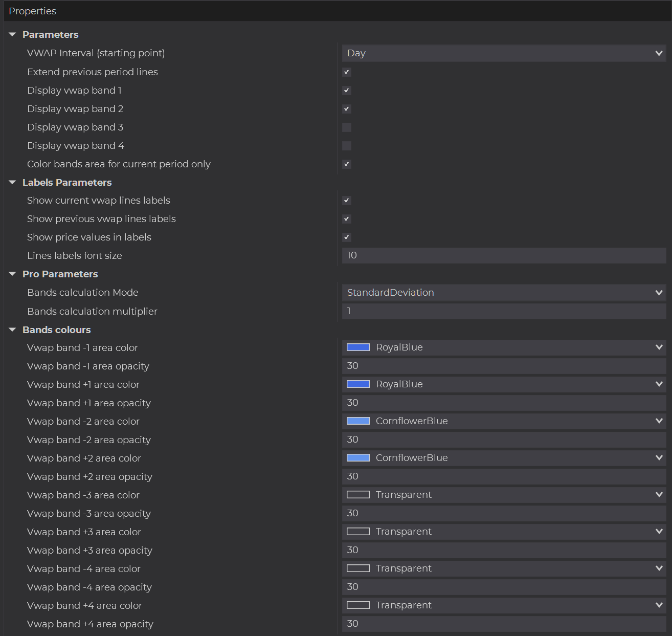Collapse the Parameters section
The height and width of the screenshot is (636, 672).
tap(13, 35)
